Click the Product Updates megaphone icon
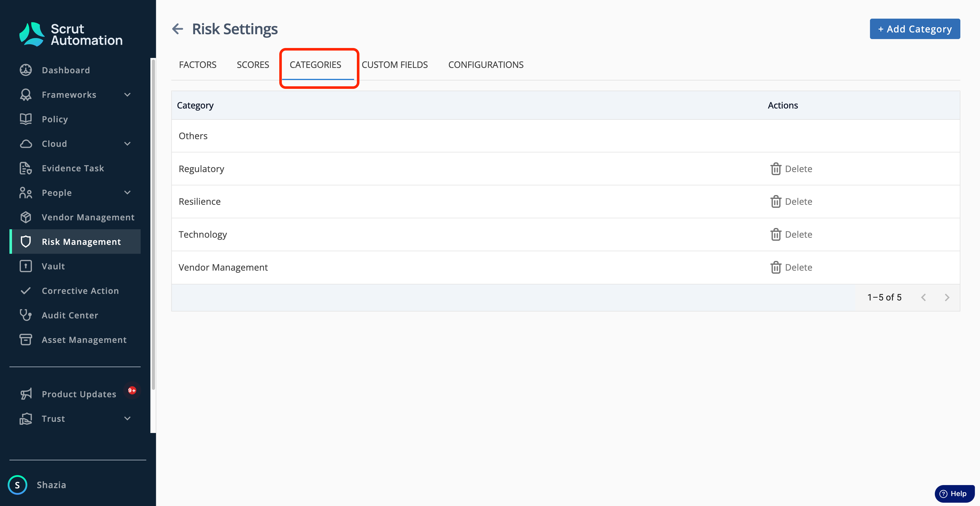This screenshot has height=506, width=980. tap(26, 394)
